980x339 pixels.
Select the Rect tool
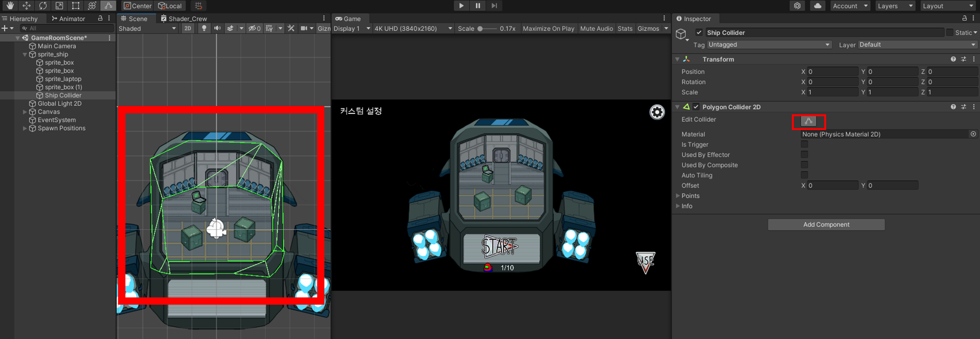tap(75, 6)
